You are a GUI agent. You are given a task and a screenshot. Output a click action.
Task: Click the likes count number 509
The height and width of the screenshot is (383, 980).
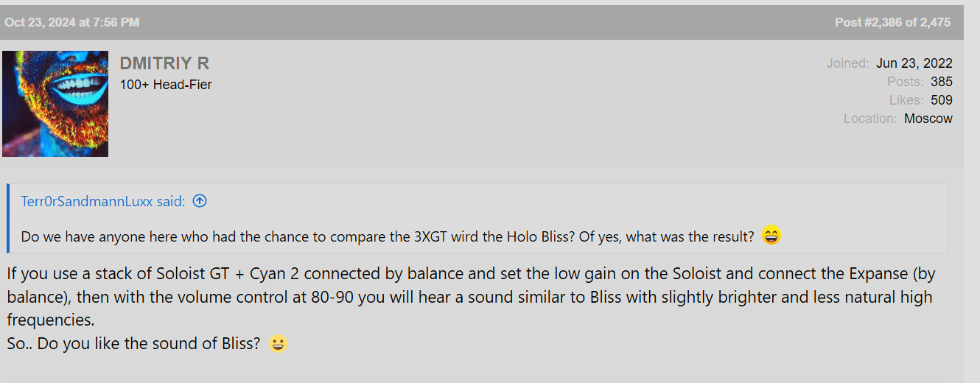click(x=941, y=100)
